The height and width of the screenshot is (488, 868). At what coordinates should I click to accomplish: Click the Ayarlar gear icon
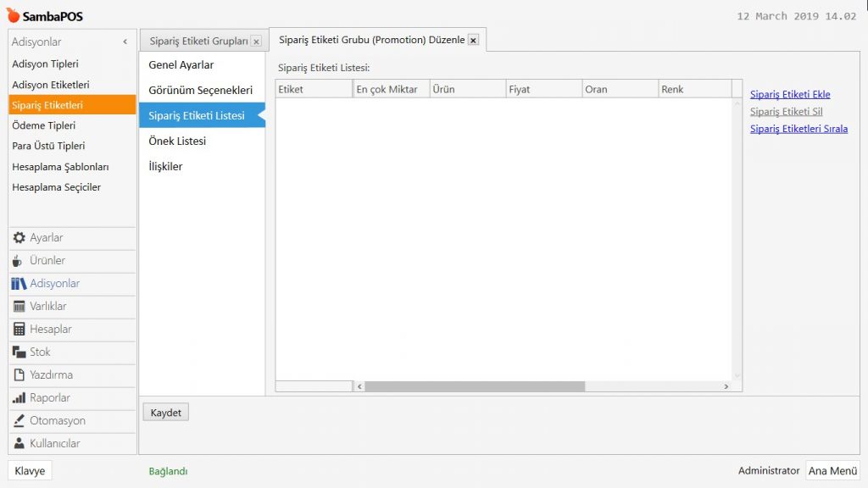coord(19,238)
